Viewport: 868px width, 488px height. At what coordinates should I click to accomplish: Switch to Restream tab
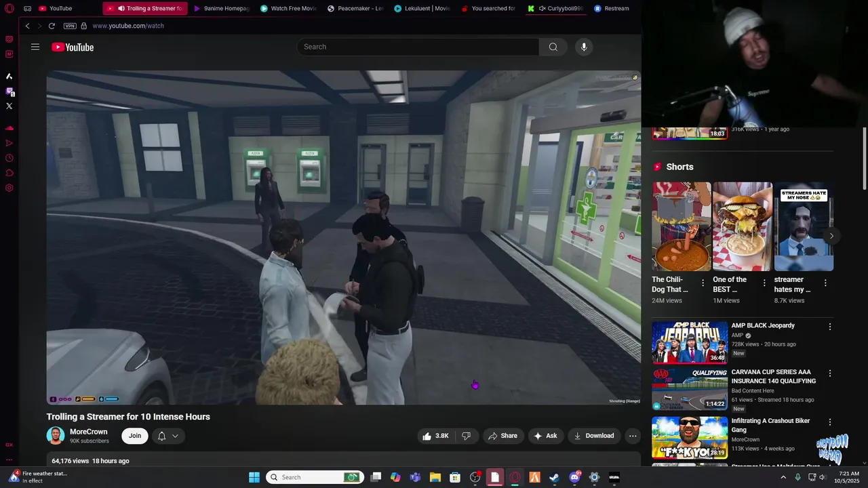point(612,9)
